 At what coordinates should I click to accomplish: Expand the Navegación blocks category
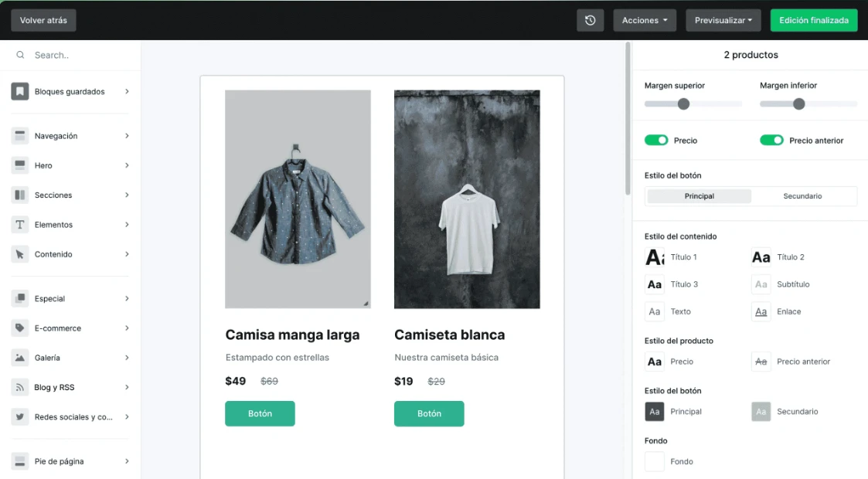point(70,136)
